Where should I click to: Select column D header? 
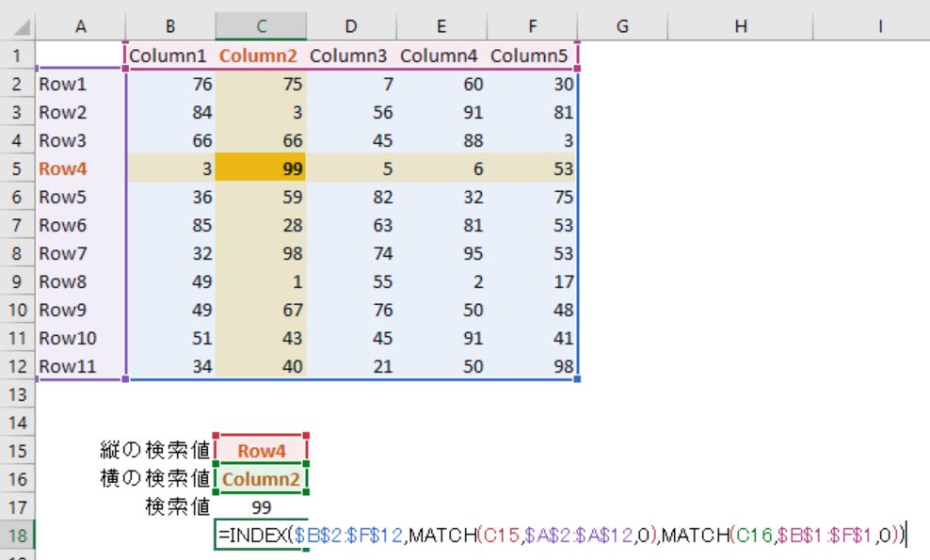(351, 26)
